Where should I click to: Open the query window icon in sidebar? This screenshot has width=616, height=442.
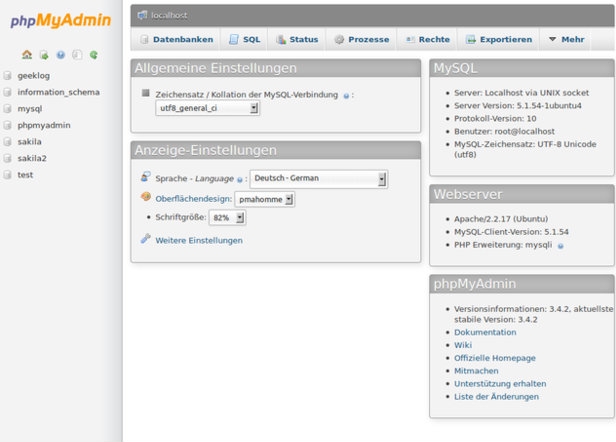pos(77,55)
